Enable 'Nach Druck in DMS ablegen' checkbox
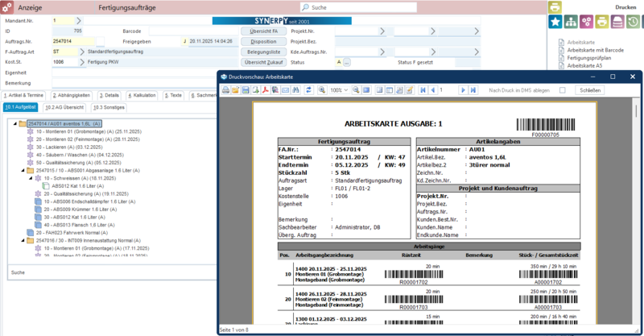This screenshot has height=336, width=644. point(563,90)
